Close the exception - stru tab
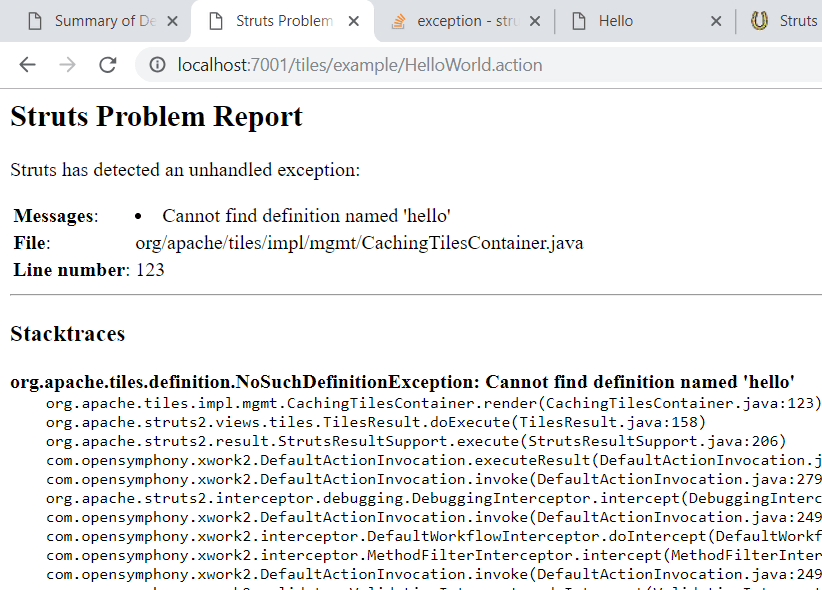 coord(535,21)
